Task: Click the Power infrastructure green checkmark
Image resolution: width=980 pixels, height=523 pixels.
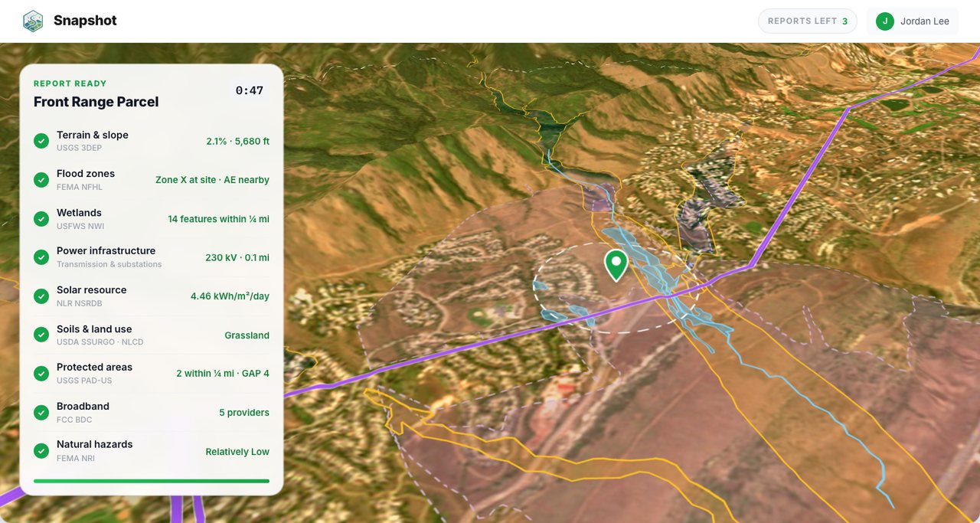Action: coord(41,257)
